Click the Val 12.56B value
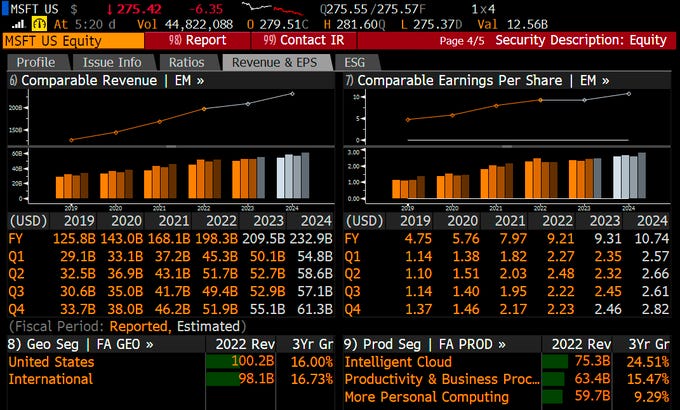The image size is (680, 410). (513, 24)
